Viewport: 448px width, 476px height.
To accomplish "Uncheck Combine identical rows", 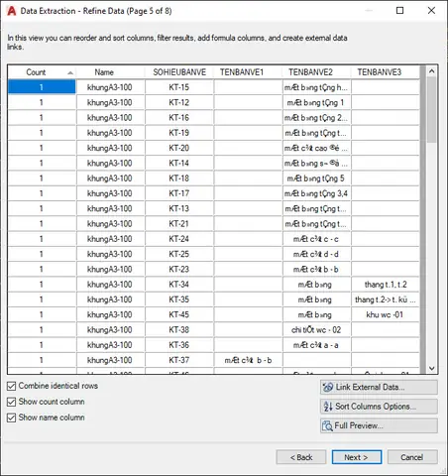I will point(11,386).
